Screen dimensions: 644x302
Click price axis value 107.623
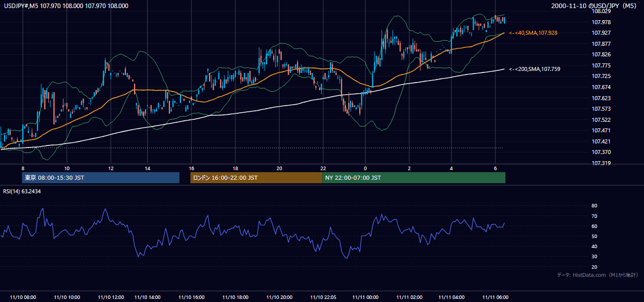point(601,98)
